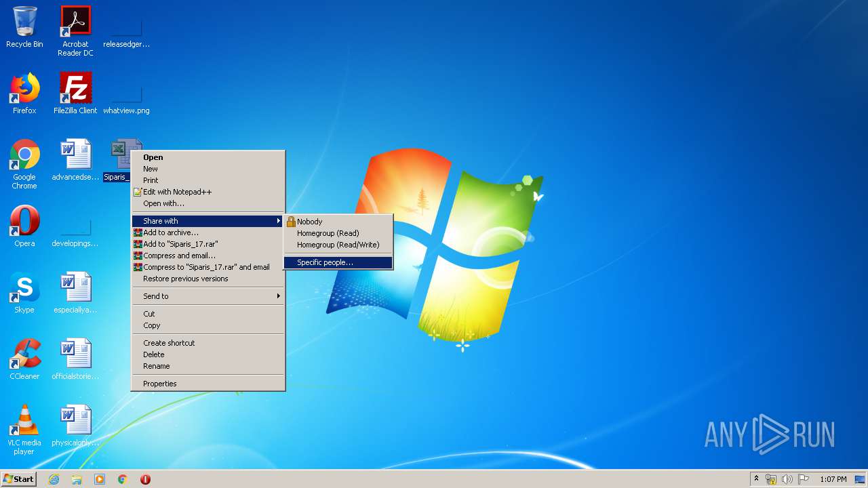Select the advancedse Word document
Screen dimensions: 868x488
(x=75, y=160)
